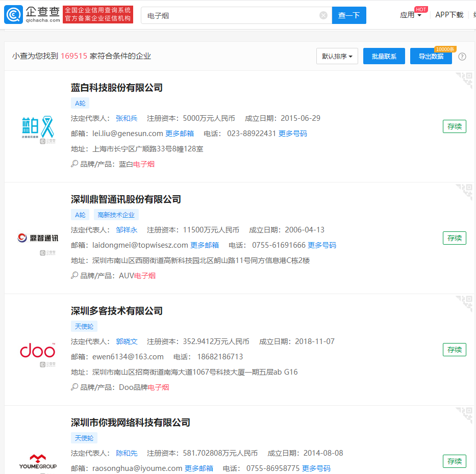
Task: Open legal representative 邹祥永
Action: click(127, 230)
